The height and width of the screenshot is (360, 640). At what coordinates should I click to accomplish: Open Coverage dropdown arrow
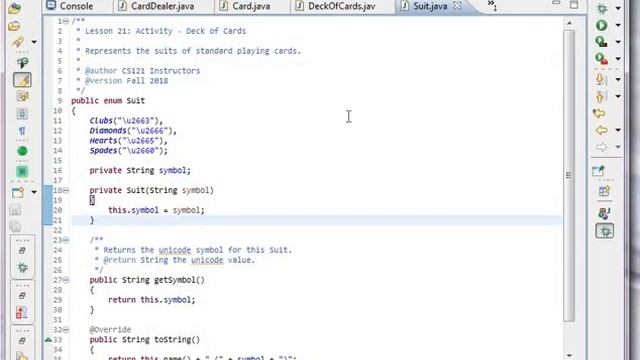pos(618,42)
